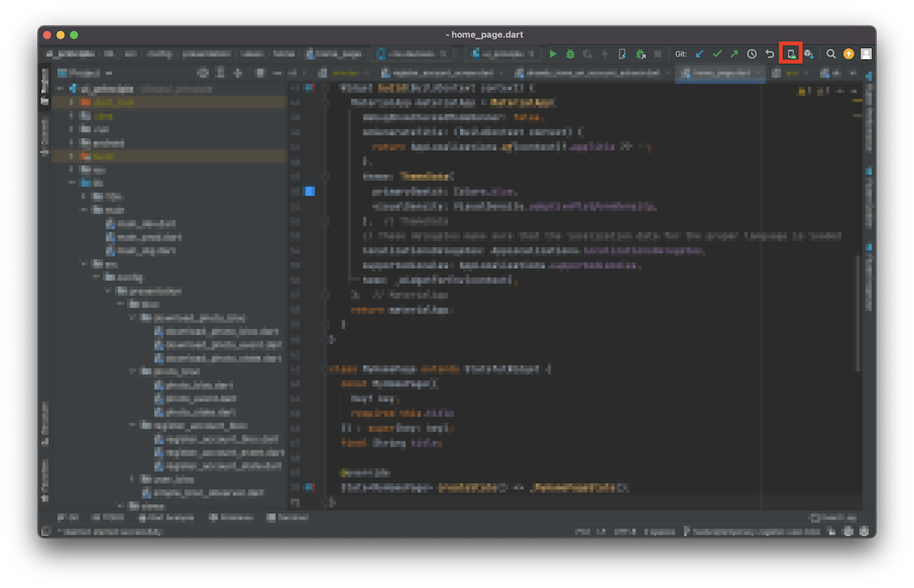This screenshot has height=588, width=914.
Task: Open photo_bloc.dart in the project tree
Action: coord(194,385)
